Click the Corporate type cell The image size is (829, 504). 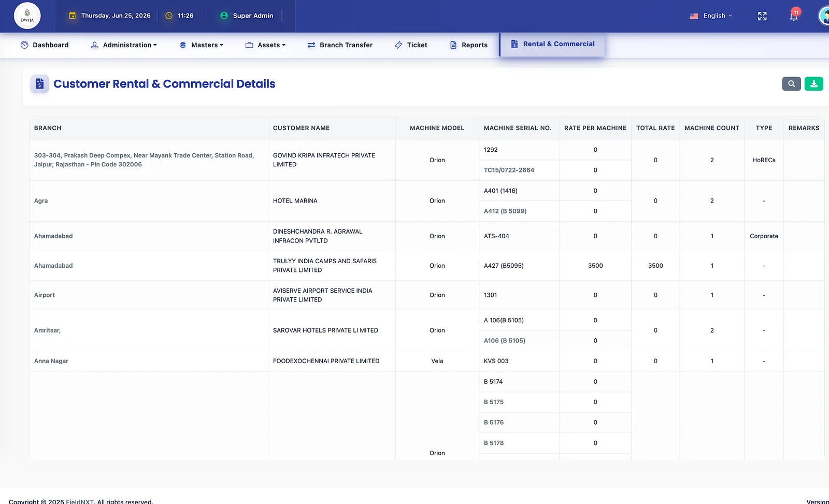(764, 236)
